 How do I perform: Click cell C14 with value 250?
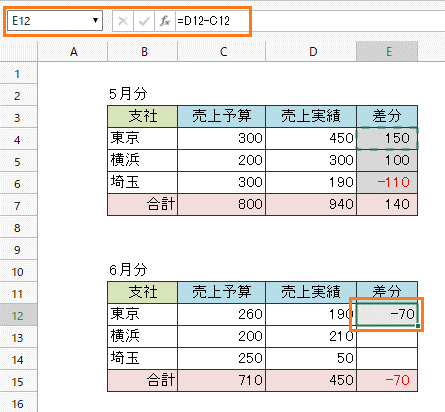(222, 358)
